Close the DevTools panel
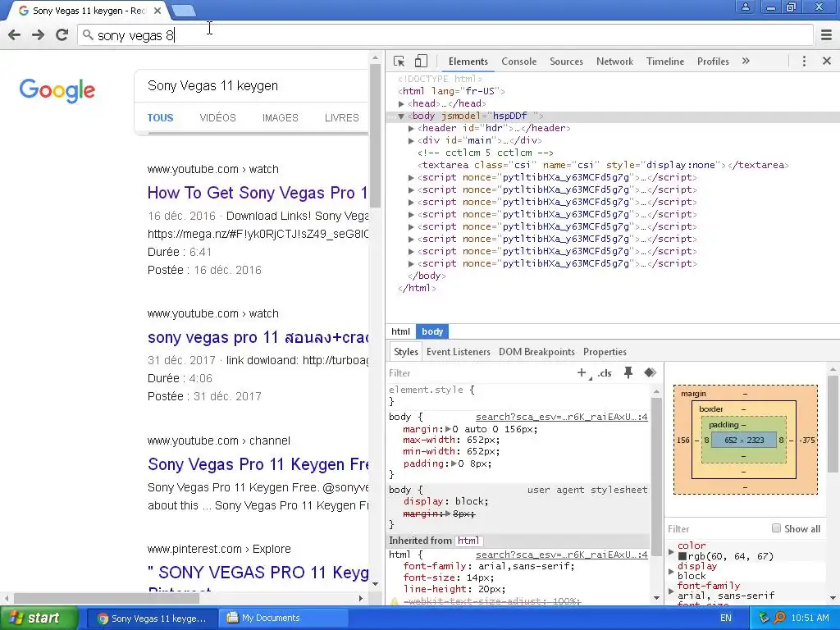The image size is (840, 630). point(827,61)
